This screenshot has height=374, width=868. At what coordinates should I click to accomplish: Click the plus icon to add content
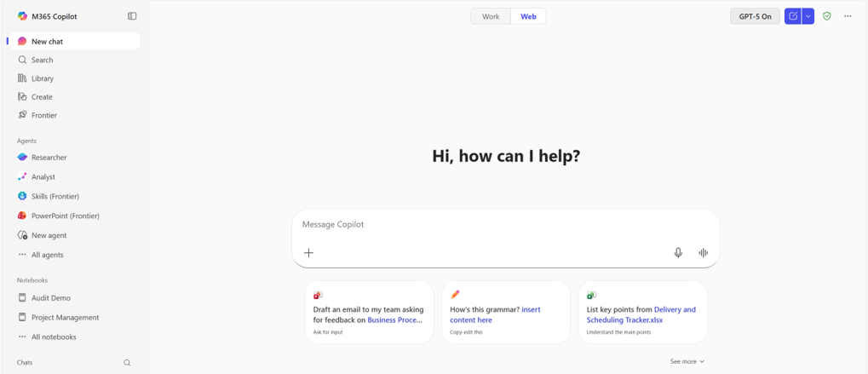pyautogui.click(x=308, y=253)
